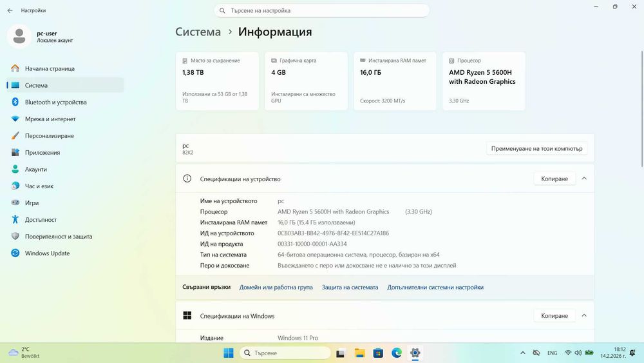Screen dimensions: 644x363
Task: Click the Bluetooth icon in the sidebar
Action: [x=15, y=102]
